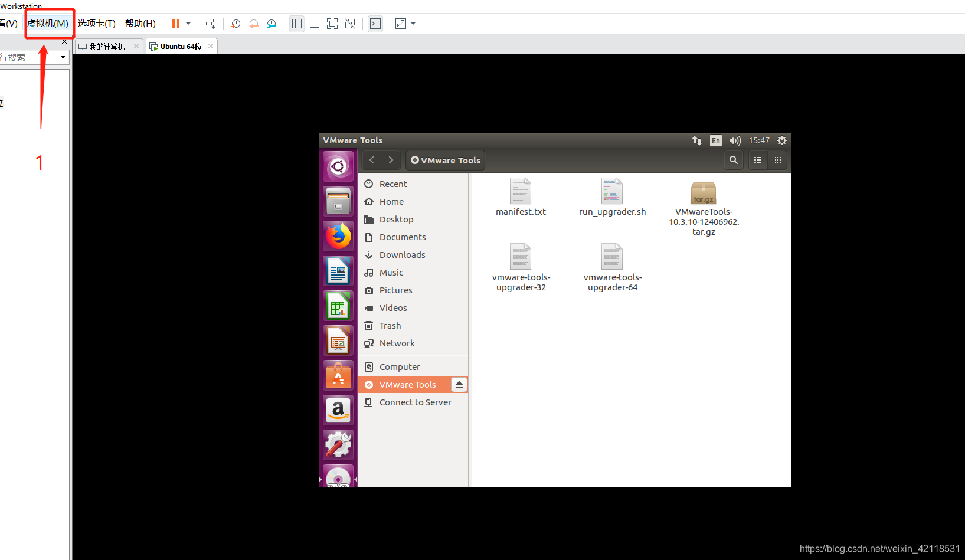
Task: Launch Firefox from the Ubuntu dock
Action: [338, 236]
